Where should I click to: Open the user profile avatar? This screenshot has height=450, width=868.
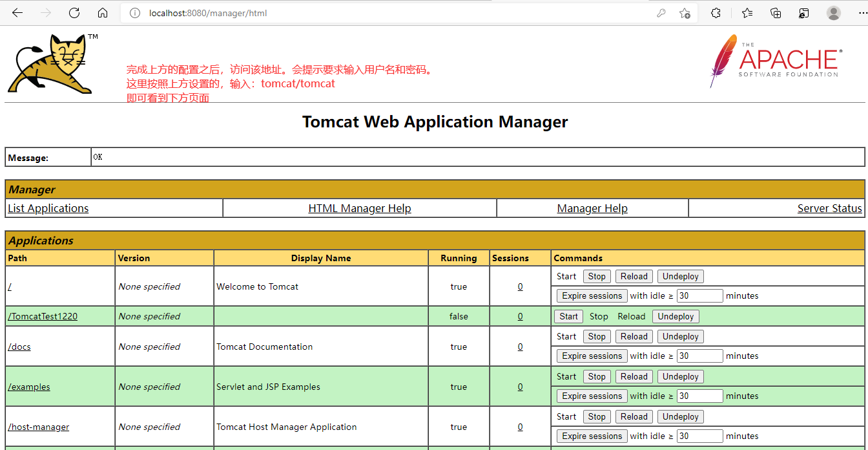pos(834,13)
